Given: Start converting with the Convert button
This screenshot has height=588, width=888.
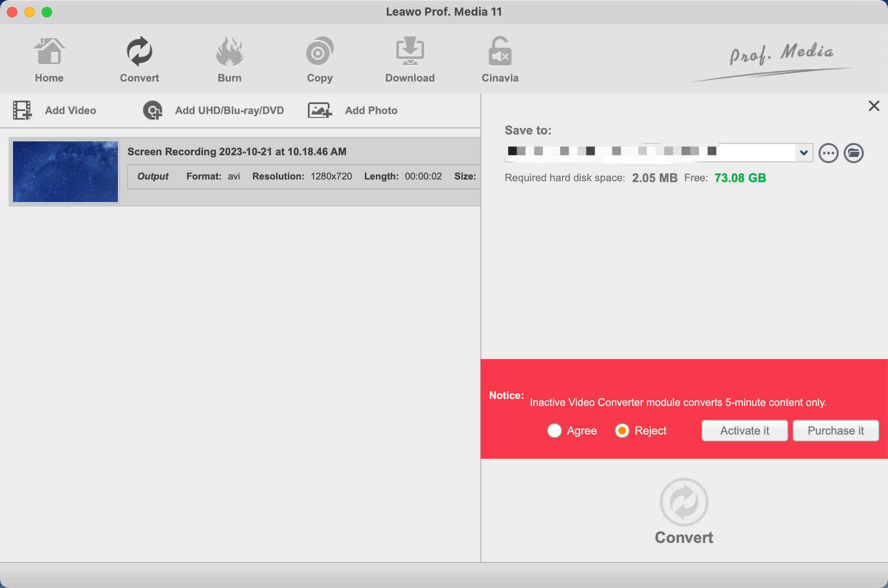Looking at the screenshot, I should 684,512.
